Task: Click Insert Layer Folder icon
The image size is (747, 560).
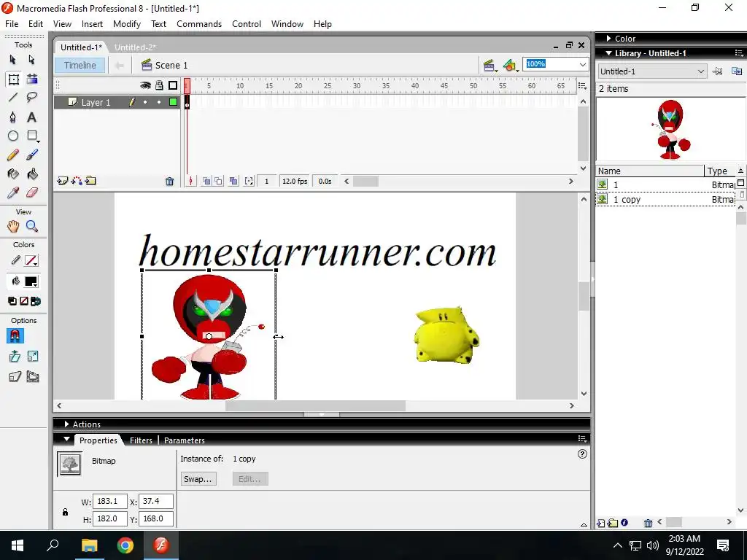Action: (x=90, y=181)
